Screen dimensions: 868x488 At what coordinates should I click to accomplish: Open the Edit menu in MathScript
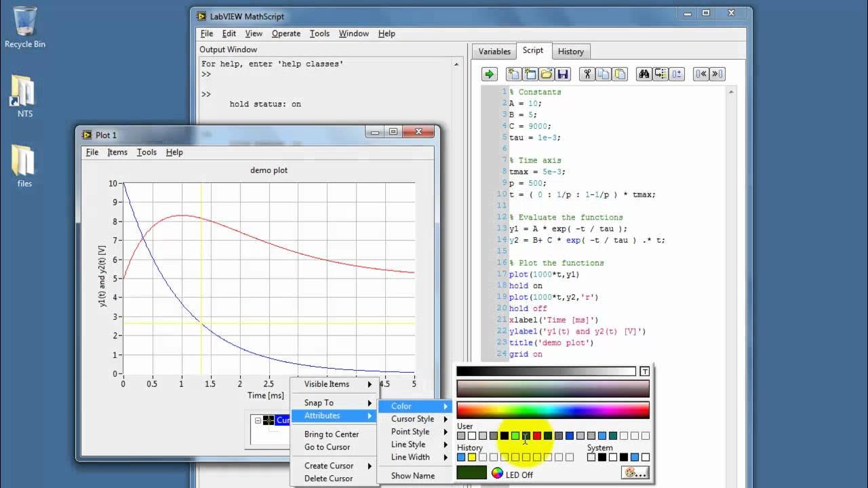229,33
